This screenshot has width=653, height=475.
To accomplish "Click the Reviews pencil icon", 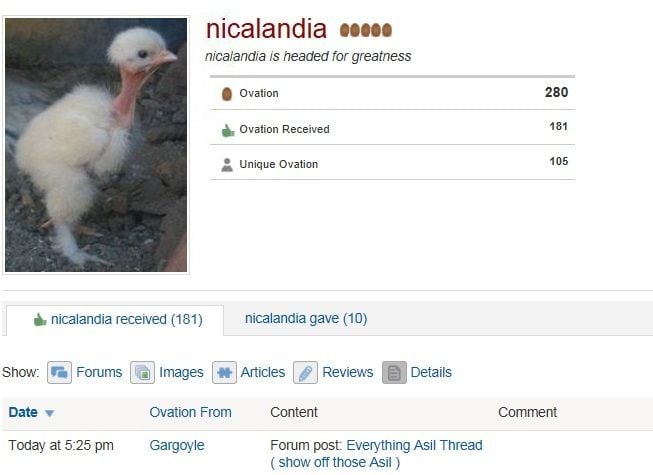I will 305,372.
